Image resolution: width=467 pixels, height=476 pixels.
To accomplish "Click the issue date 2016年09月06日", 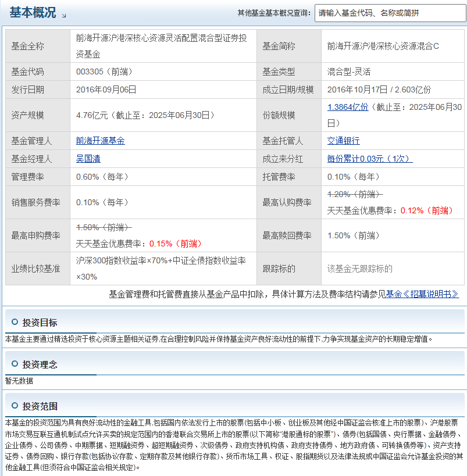I will click(106, 90).
